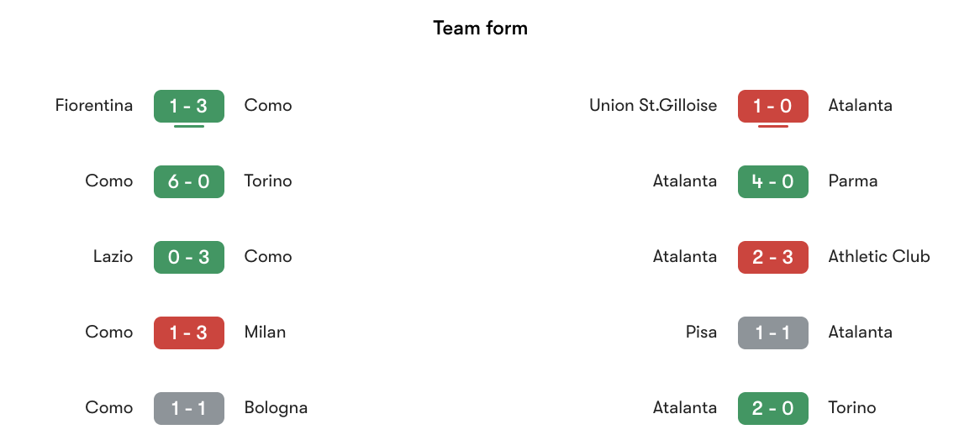Viewport: 980px width, 440px height.
Task: Open the Atalanta 2 - 0 Torino score badge
Action: coord(772,408)
